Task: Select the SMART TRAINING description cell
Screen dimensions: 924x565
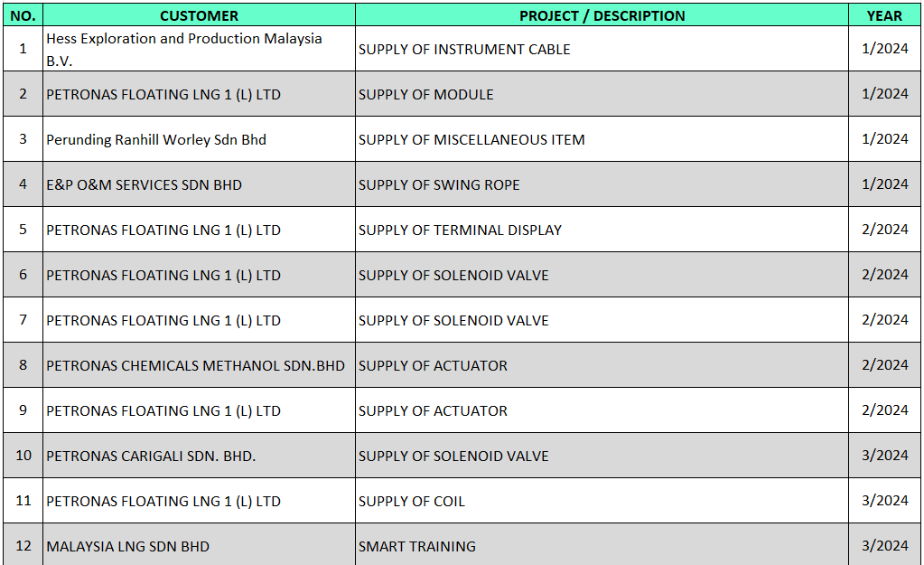Action: (x=602, y=545)
